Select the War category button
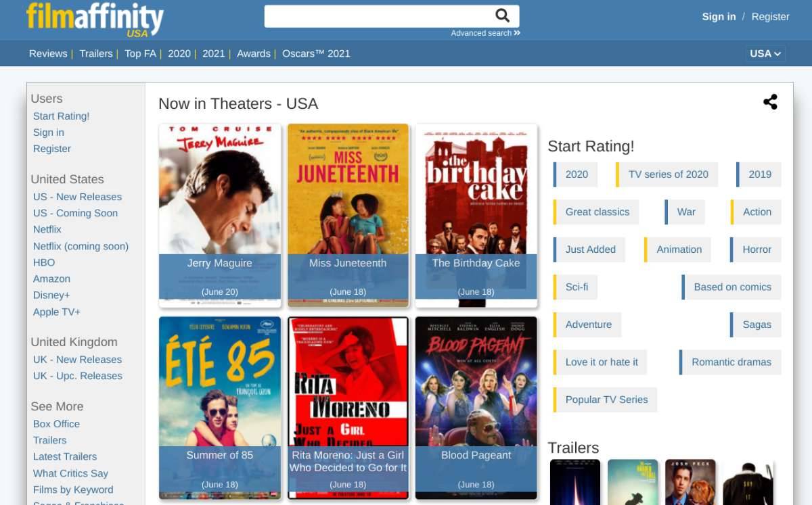This screenshot has width=812, height=505. 685,212
